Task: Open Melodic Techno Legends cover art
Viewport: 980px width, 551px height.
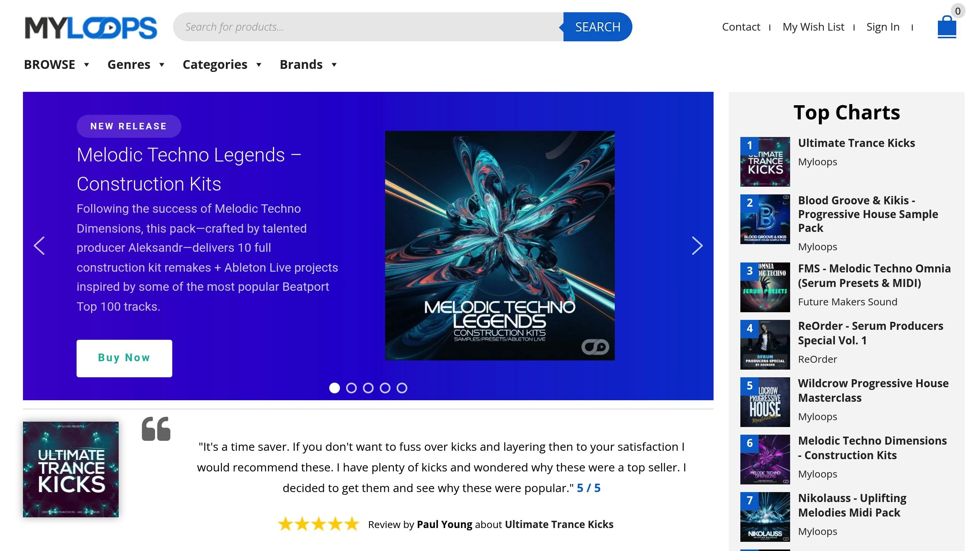Action: point(500,246)
